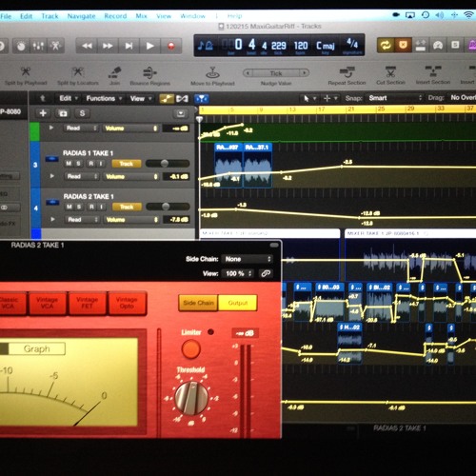Open the Functions menu in tracks area
The width and height of the screenshot is (476, 476).
coord(104,99)
